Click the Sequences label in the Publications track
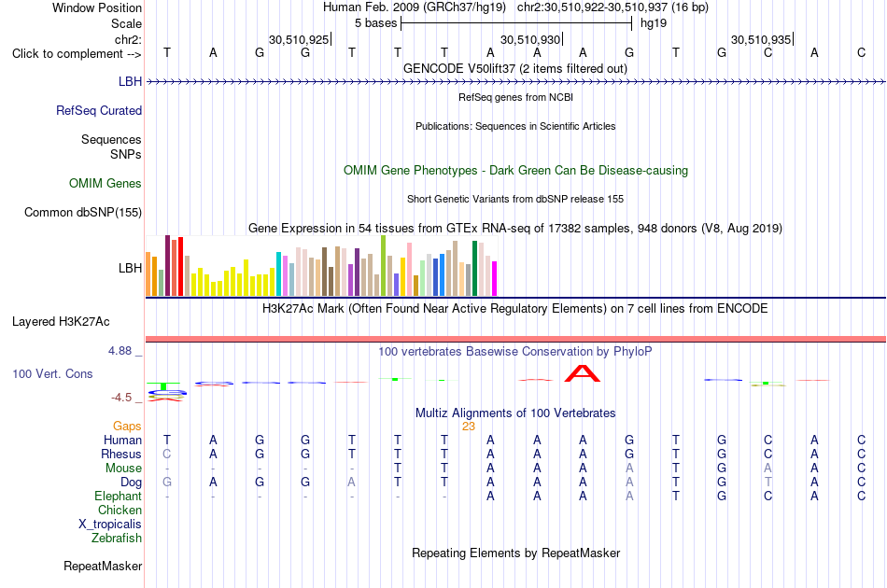Viewport: 887px width, 588px height. tap(111, 139)
